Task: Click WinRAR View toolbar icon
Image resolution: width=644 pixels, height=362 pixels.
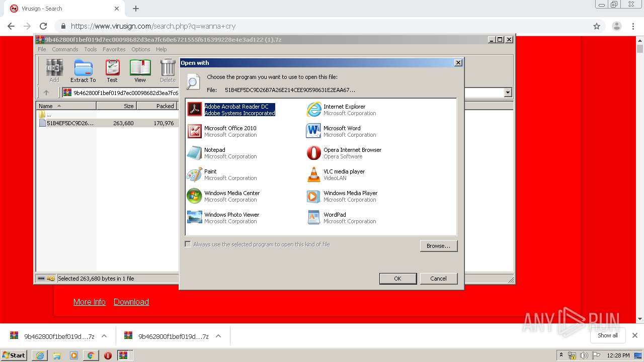Action: click(140, 71)
